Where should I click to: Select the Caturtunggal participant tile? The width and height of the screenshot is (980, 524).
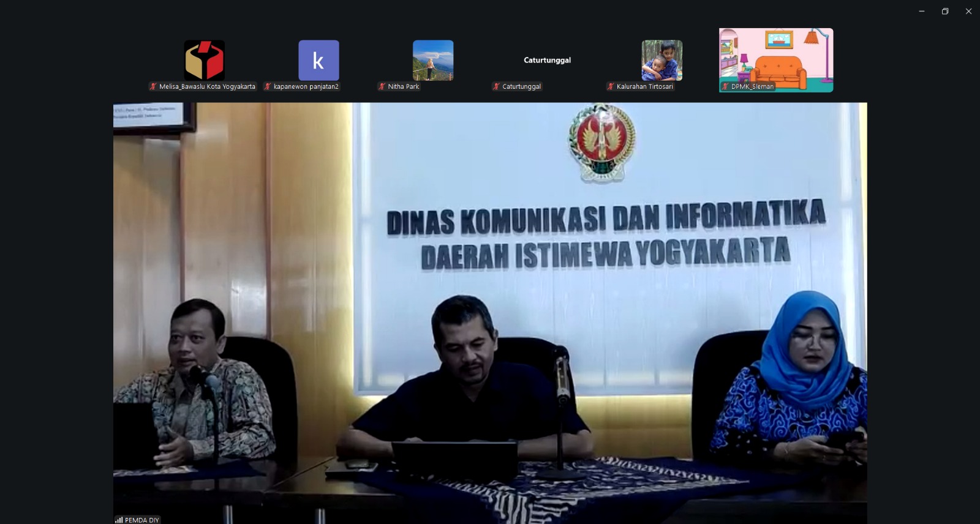click(547, 60)
